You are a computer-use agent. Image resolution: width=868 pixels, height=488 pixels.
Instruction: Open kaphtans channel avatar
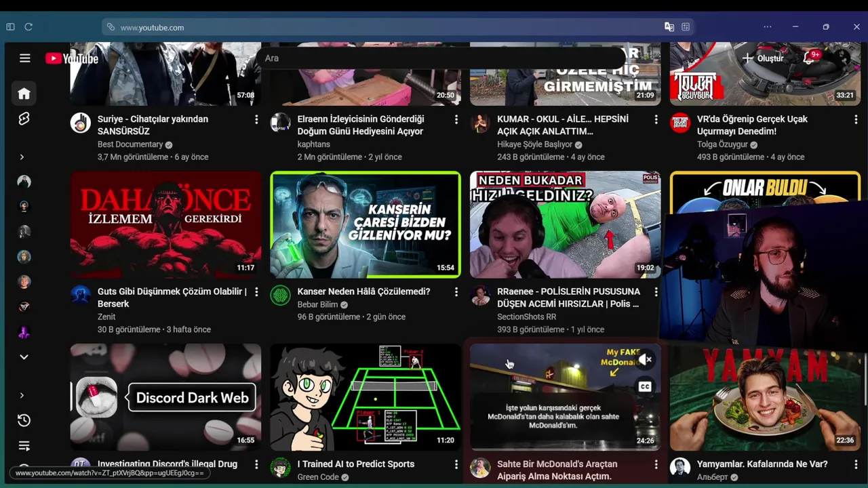coord(280,123)
